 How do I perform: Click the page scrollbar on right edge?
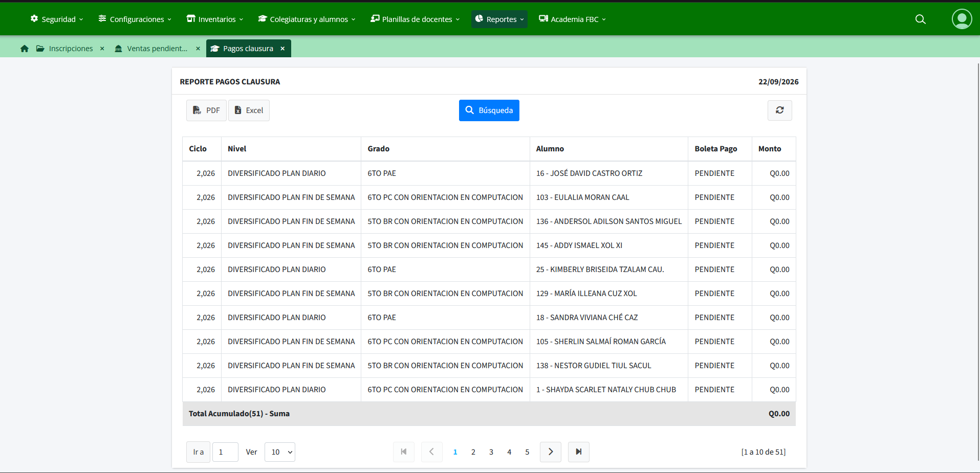click(978, 261)
